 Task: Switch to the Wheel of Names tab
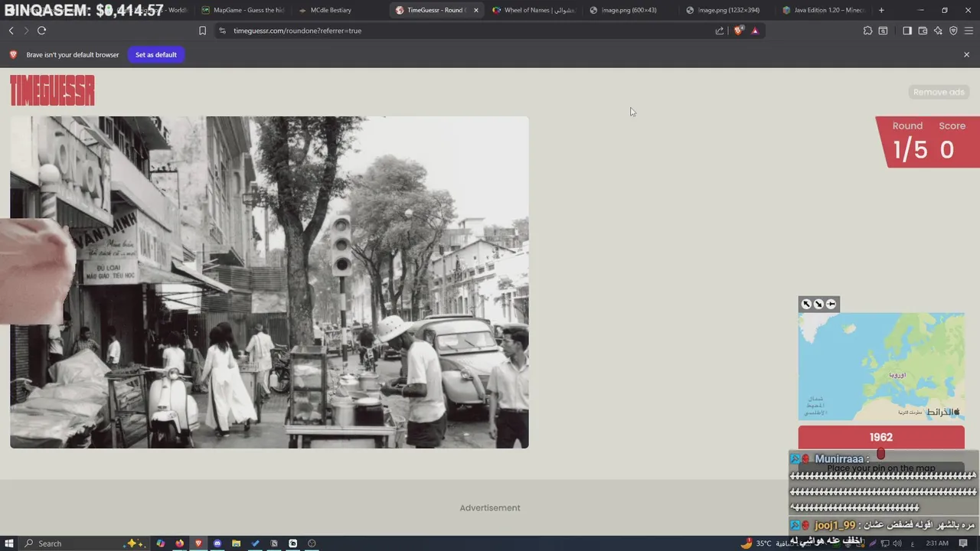[534, 10]
